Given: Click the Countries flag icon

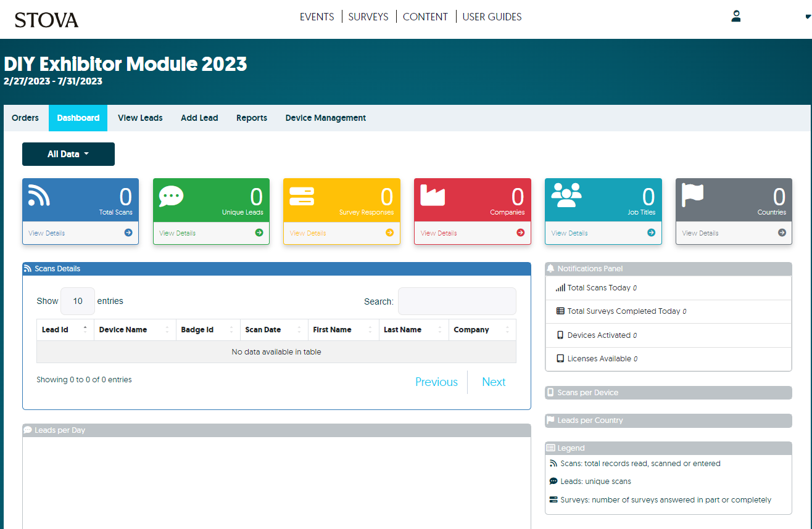Looking at the screenshot, I should 692,195.
